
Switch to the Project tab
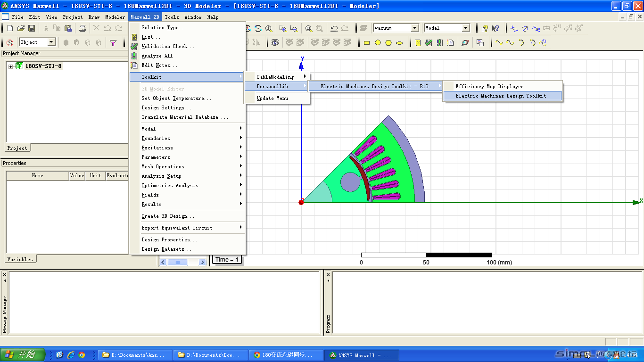click(x=17, y=148)
